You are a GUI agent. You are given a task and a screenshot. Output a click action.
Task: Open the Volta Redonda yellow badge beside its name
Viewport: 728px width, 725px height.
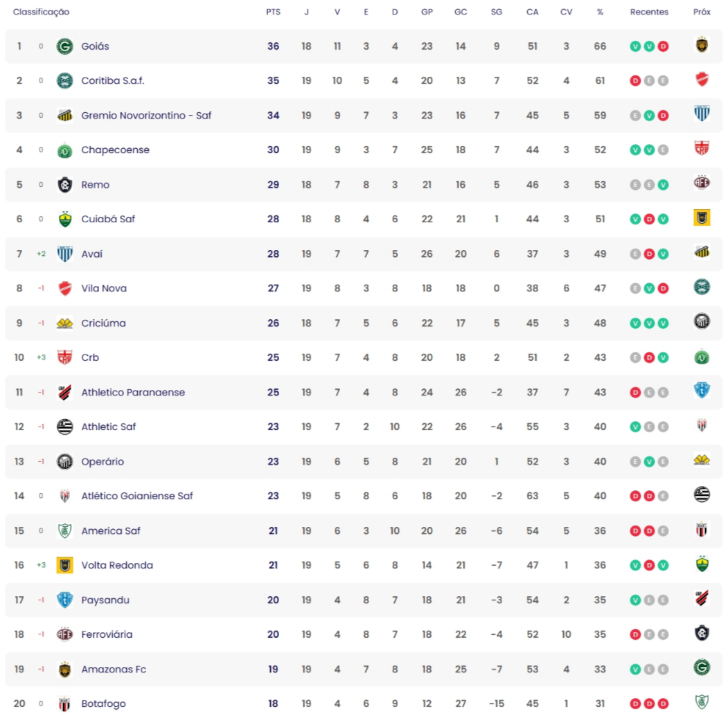click(64, 565)
